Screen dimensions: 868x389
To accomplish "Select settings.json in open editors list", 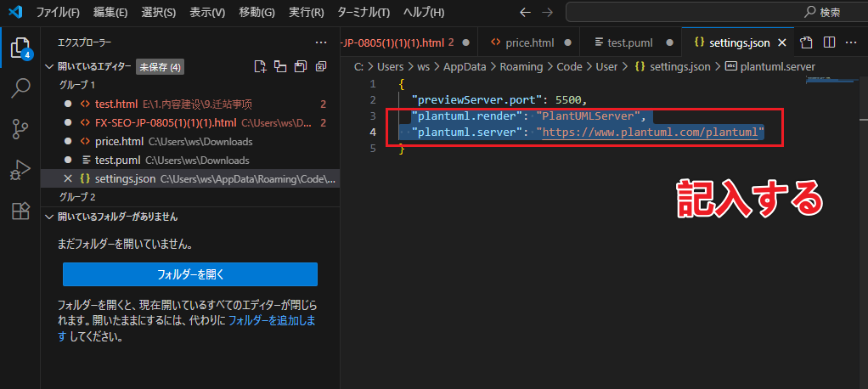I will click(x=190, y=178).
